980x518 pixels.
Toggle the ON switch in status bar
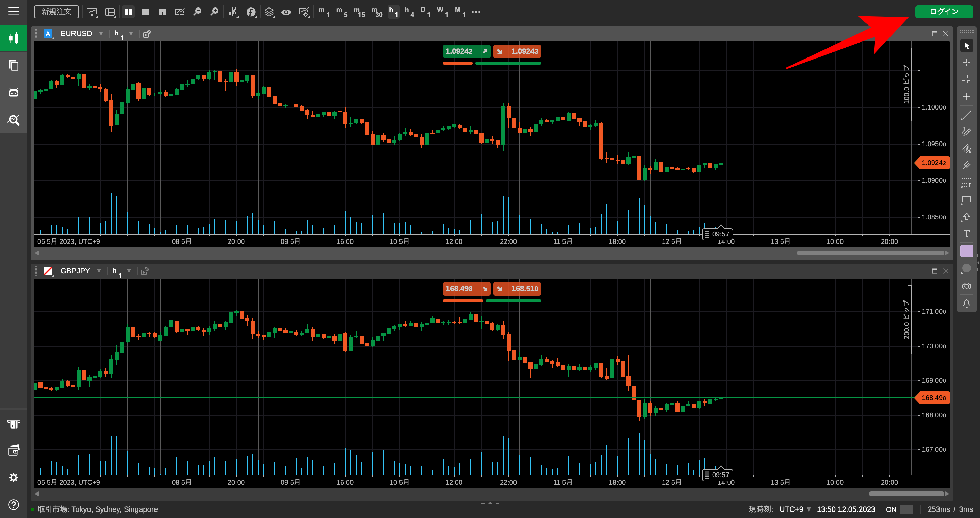(x=906, y=509)
